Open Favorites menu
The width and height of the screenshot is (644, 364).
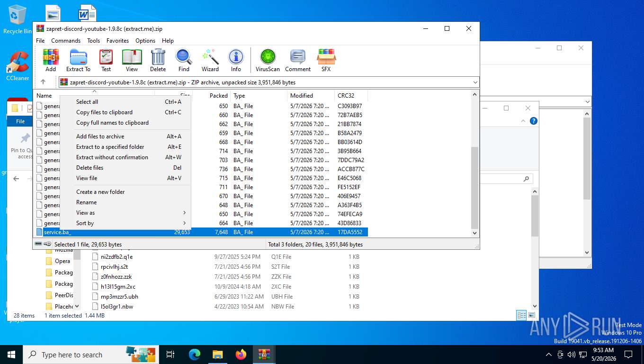tap(117, 41)
